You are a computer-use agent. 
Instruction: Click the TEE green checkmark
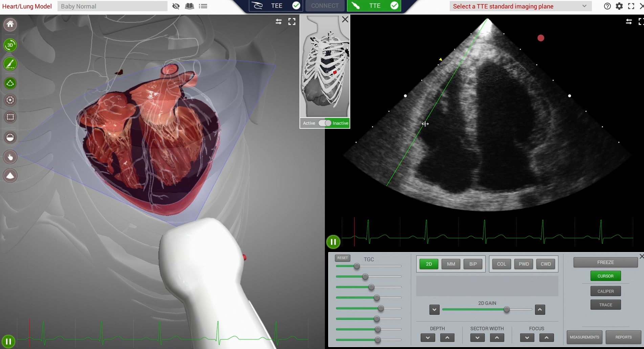point(296,5)
